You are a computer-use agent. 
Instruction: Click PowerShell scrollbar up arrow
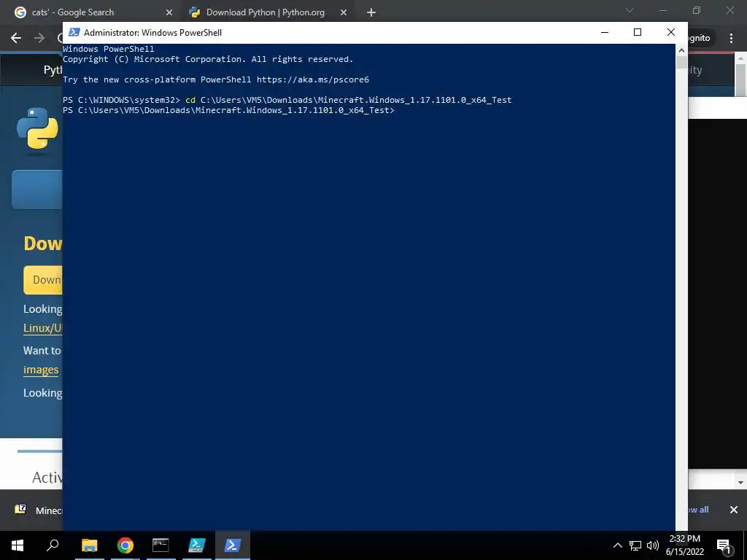tap(681, 50)
